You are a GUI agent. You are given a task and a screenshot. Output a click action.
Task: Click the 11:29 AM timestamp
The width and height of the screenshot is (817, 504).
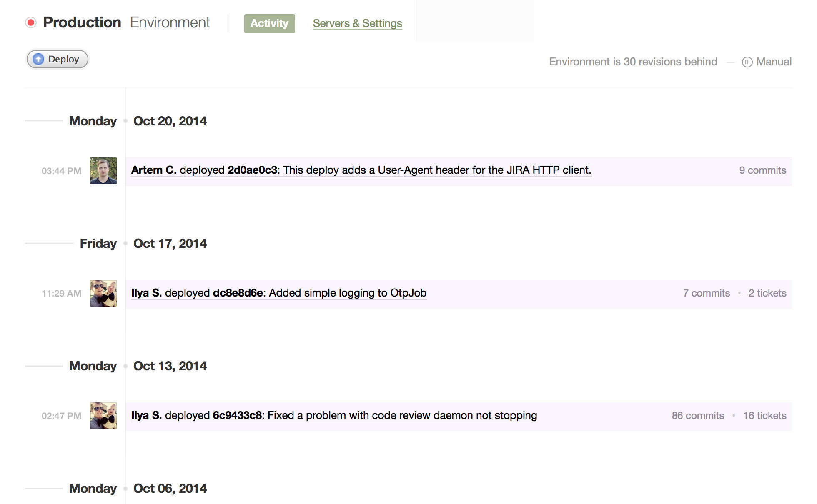click(x=61, y=294)
